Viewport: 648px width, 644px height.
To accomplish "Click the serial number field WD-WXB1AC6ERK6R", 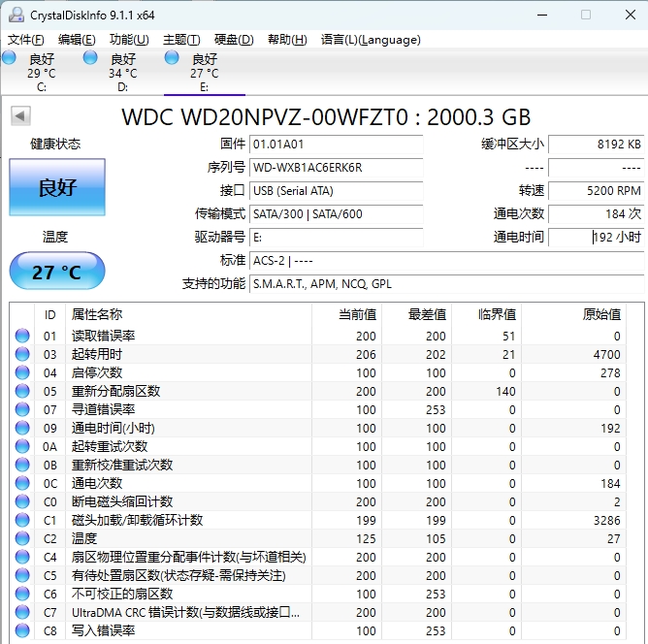I will point(336,167).
